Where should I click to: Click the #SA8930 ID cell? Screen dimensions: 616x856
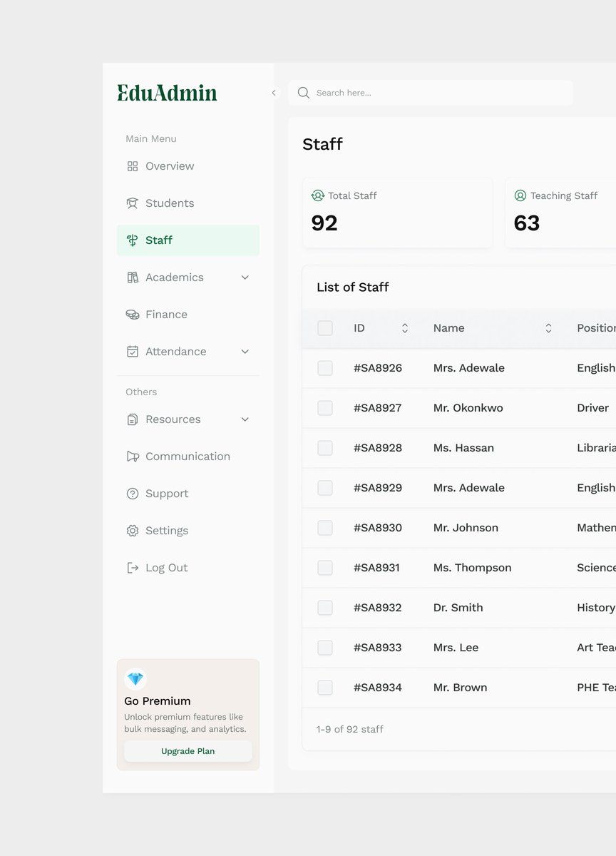pos(378,528)
